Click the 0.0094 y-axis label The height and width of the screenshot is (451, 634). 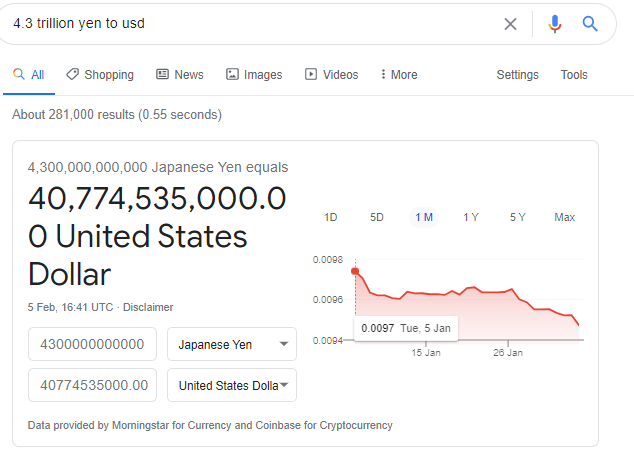tap(328, 341)
